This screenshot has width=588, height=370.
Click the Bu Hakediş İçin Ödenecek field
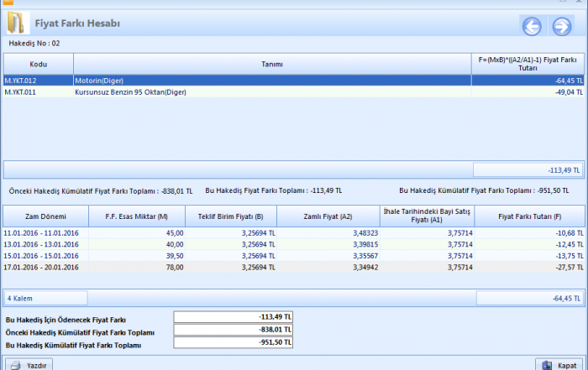click(x=233, y=317)
